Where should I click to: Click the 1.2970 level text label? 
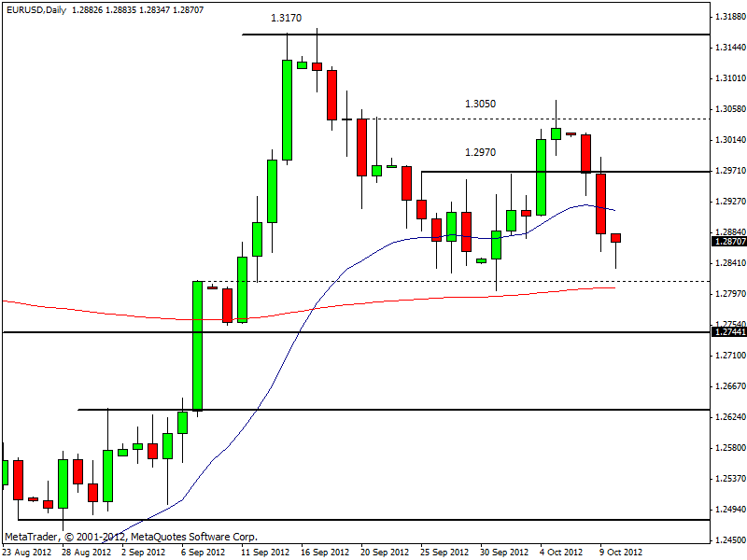point(480,152)
